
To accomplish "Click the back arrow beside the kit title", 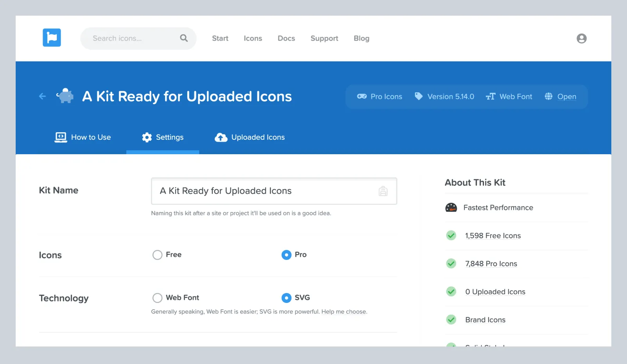I will (42, 96).
